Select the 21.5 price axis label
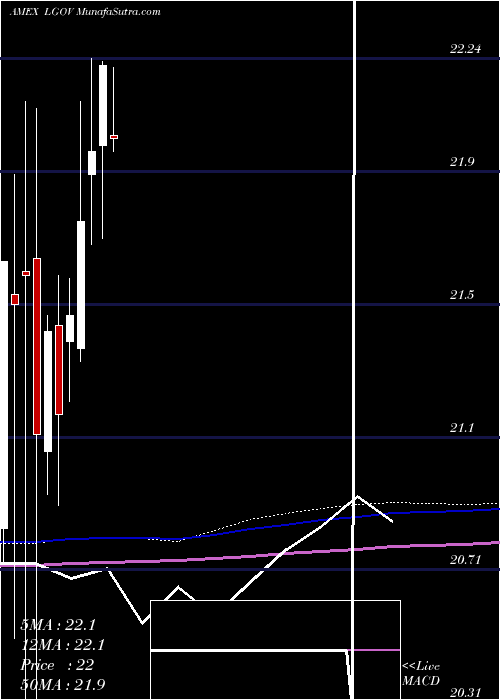The width and height of the screenshot is (500, 700). coord(462,295)
